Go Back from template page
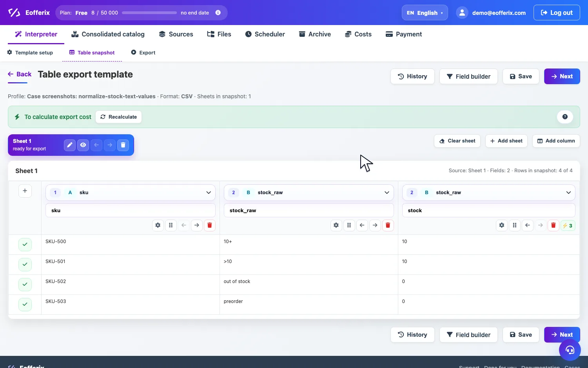Screen dimensions: 588x368 (20, 74)
